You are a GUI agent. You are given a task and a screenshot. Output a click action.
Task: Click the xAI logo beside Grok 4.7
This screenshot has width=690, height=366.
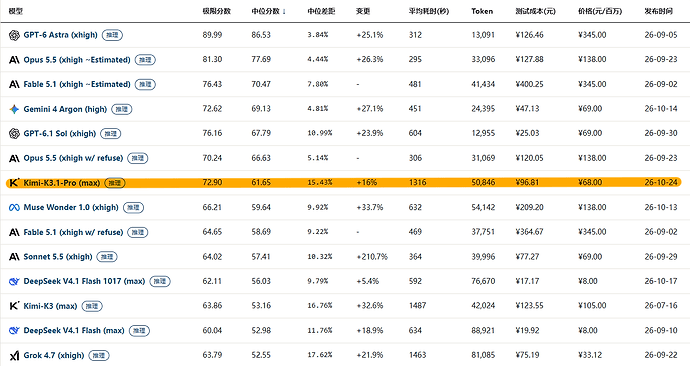[14, 355]
